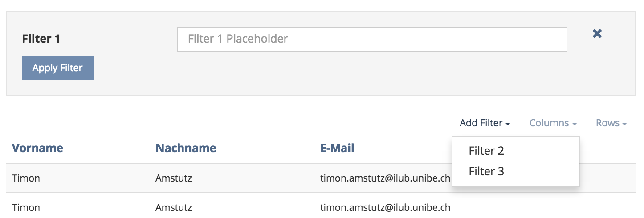Click the bold Filter 1 label
This screenshot has height=218, width=644.
coord(41,39)
